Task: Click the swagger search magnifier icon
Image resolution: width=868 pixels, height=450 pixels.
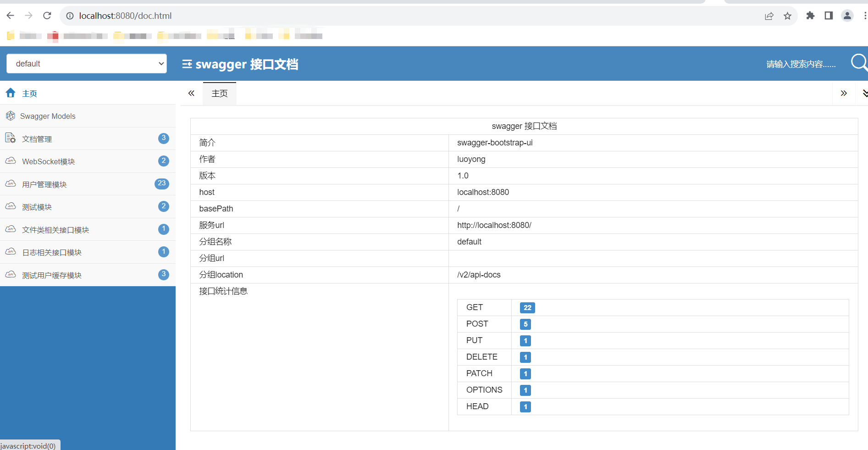Action: pyautogui.click(x=859, y=62)
